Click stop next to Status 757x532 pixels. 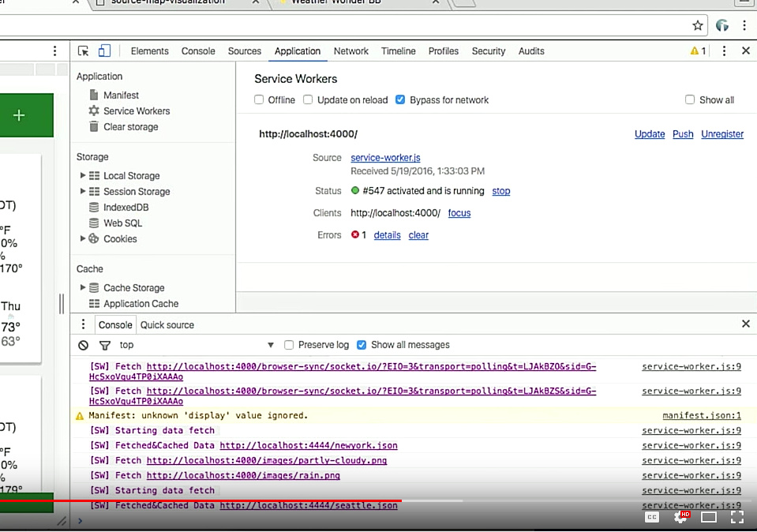pyautogui.click(x=500, y=191)
